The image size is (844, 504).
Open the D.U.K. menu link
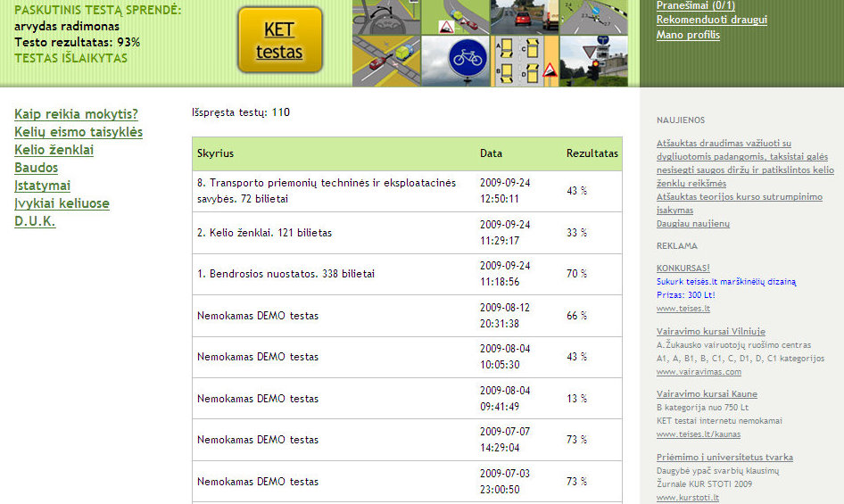click(35, 220)
